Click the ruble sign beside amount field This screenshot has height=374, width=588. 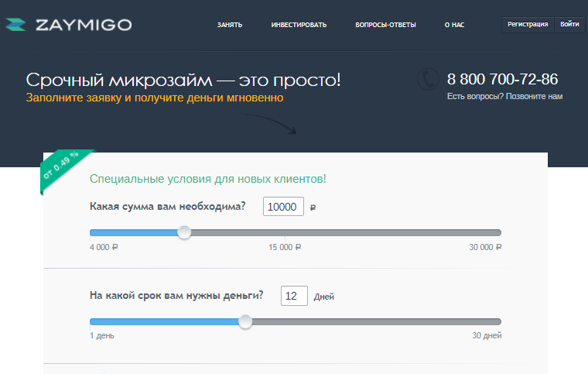tap(313, 207)
